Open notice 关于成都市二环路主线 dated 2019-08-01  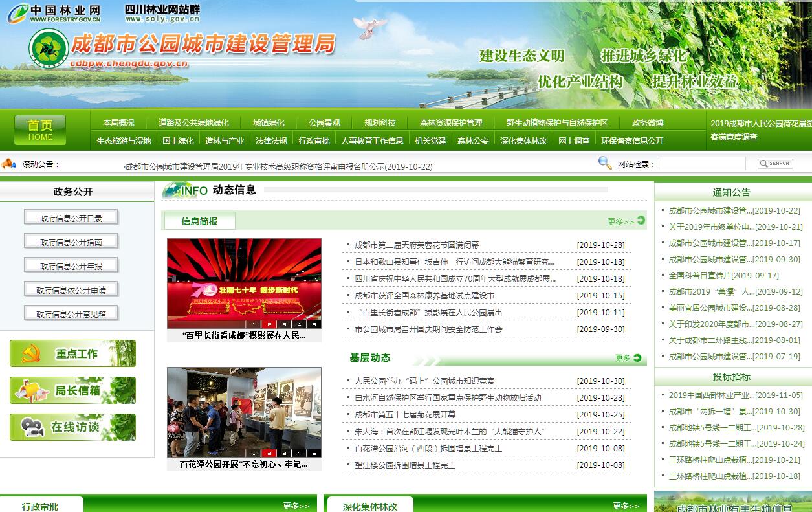[x=734, y=340]
